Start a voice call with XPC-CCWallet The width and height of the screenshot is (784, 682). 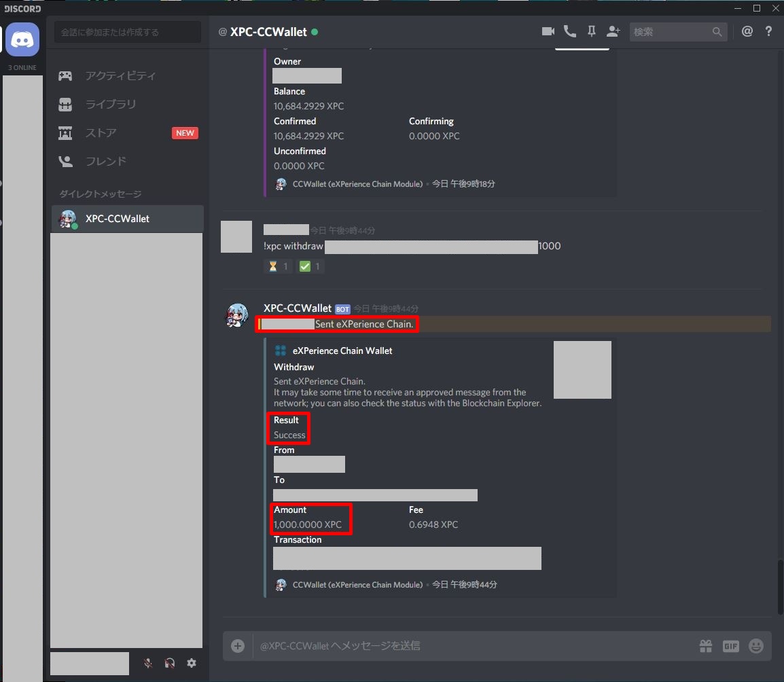[569, 31]
